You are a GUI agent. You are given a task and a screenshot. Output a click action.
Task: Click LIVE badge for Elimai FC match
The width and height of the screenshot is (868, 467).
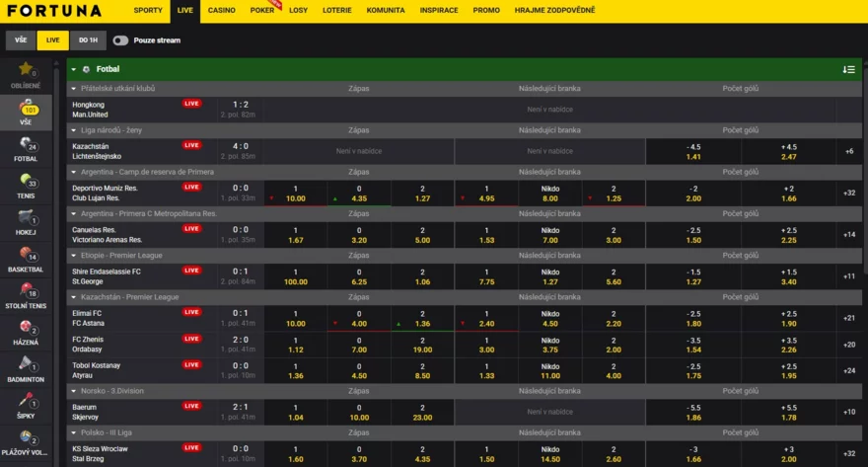(191, 312)
